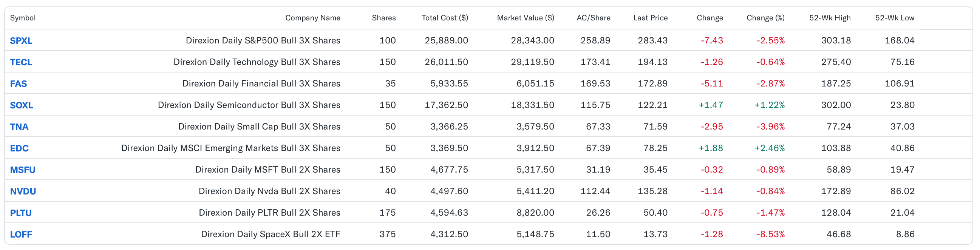Open the FAS symbol link
Viewport: 980px width, 250px height.
point(18,84)
